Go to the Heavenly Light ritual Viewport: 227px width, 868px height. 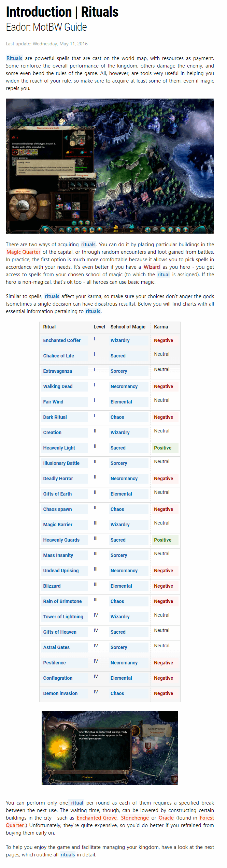(x=59, y=448)
